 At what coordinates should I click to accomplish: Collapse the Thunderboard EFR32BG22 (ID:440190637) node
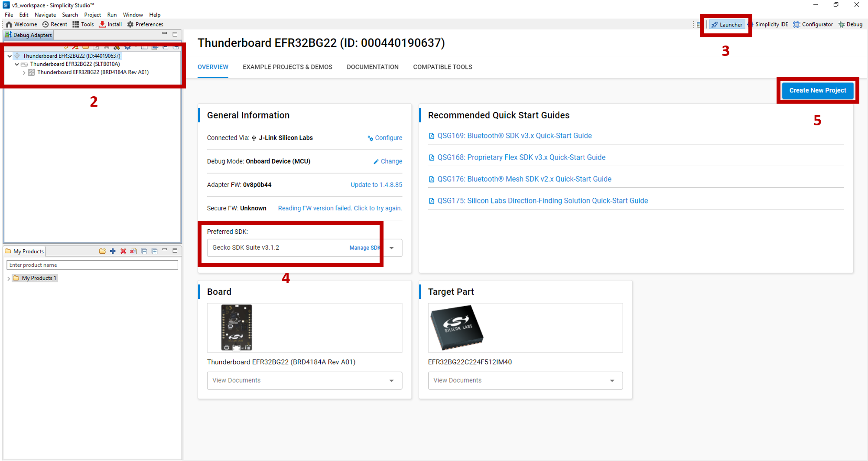click(10, 56)
